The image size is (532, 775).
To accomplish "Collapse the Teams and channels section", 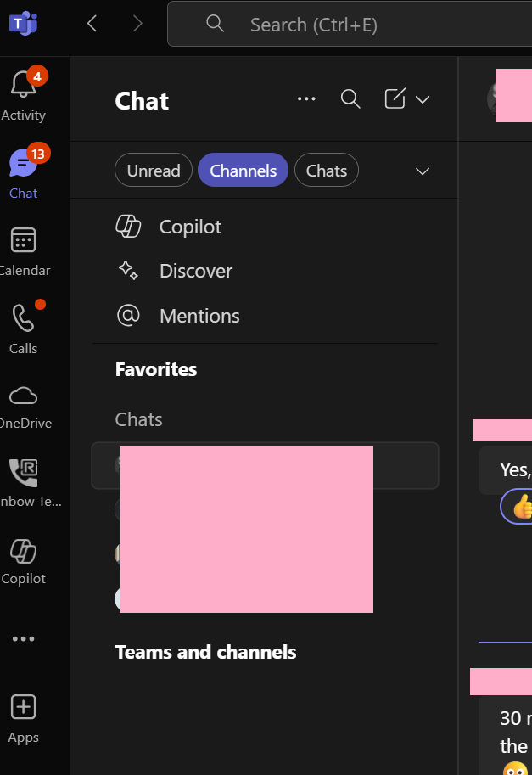I will 205,652.
